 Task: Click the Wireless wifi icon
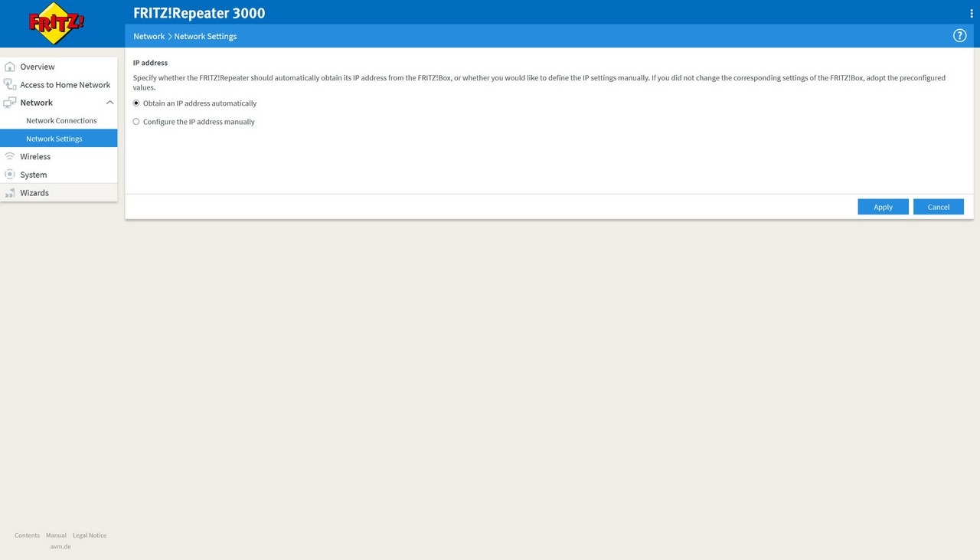(10, 156)
